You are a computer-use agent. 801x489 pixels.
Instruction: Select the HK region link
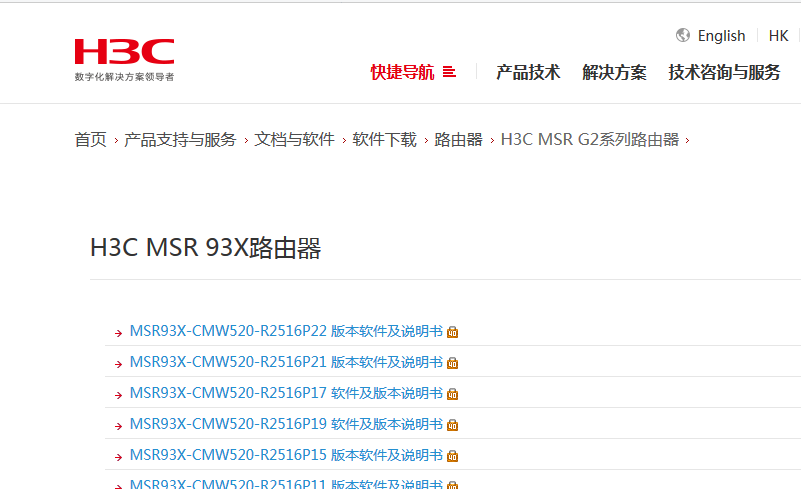(778, 36)
